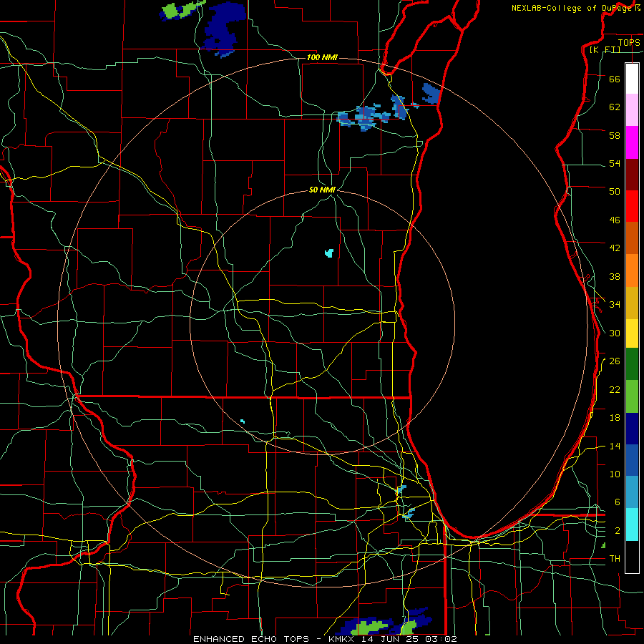Image resolution: width=644 pixels, height=644 pixels.
Task: Click the small cyan echo inside the 50 NMI ring
Action: [x=329, y=253]
